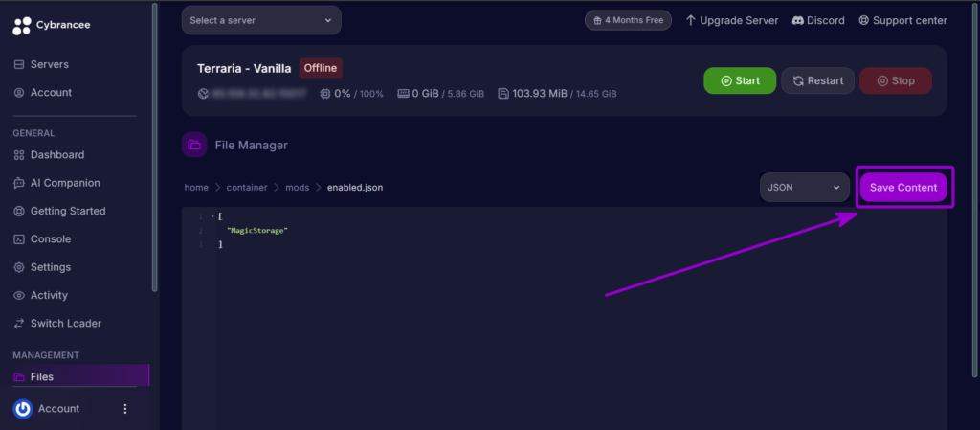Click the disk usage save icon

coord(503,94)
